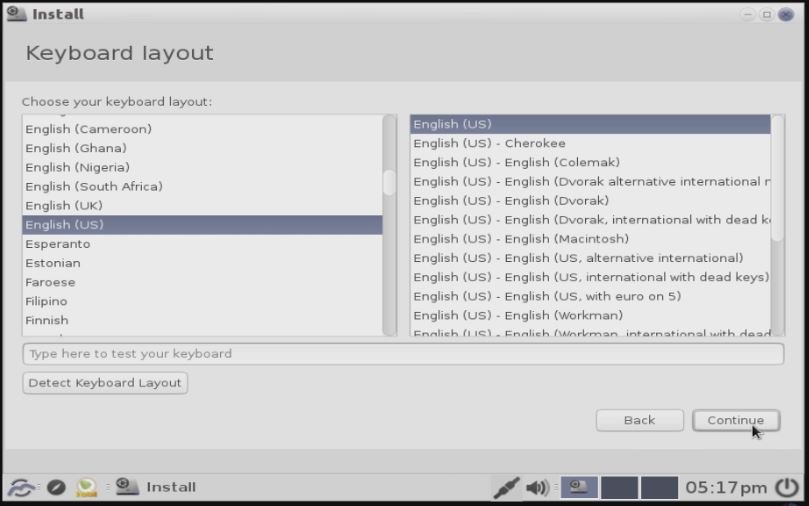Select English (South Africa) layout
This screenshot has height=506, width=809.
202,186
